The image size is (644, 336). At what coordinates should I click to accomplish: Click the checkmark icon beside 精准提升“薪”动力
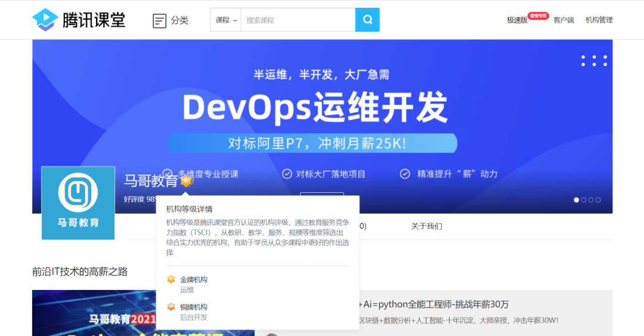pyautogui.click(x=405, y=174)
